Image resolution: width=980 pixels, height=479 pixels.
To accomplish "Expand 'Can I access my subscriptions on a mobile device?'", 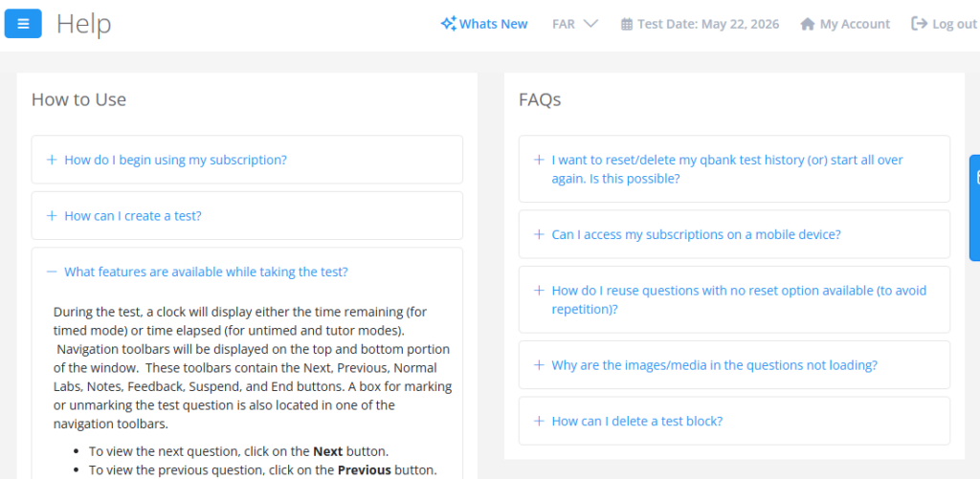I will pos(696,234).
